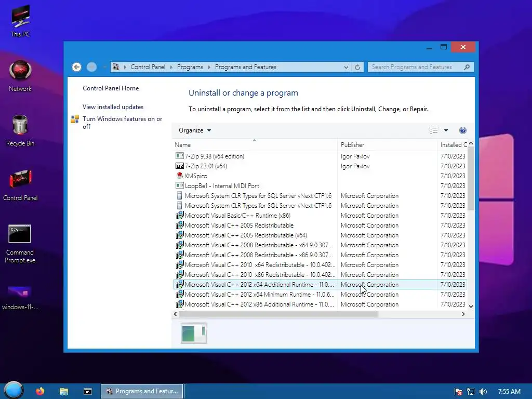Launch Command Prompt.exe desktop shortcut
This screenshot has height=399, width=532.
pyautogui.click(x=20, y=244)
